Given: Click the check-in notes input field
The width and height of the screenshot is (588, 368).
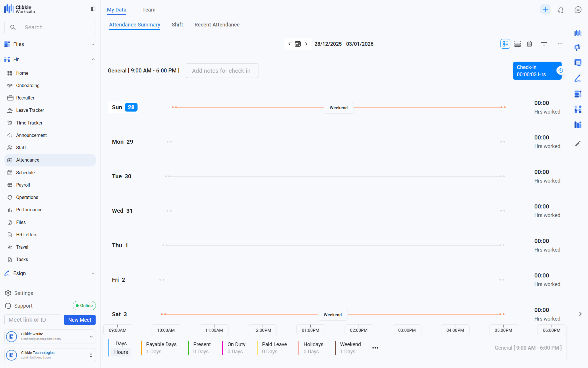Looking at the screenshot, I should click(222, 71).
